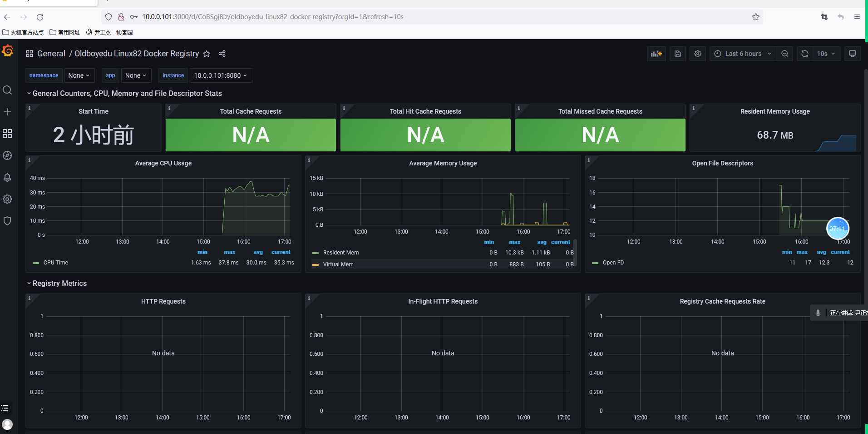The image size is (868, 434).
Task: Sort Average Memory legend by avg column
Action: (542, 242)
